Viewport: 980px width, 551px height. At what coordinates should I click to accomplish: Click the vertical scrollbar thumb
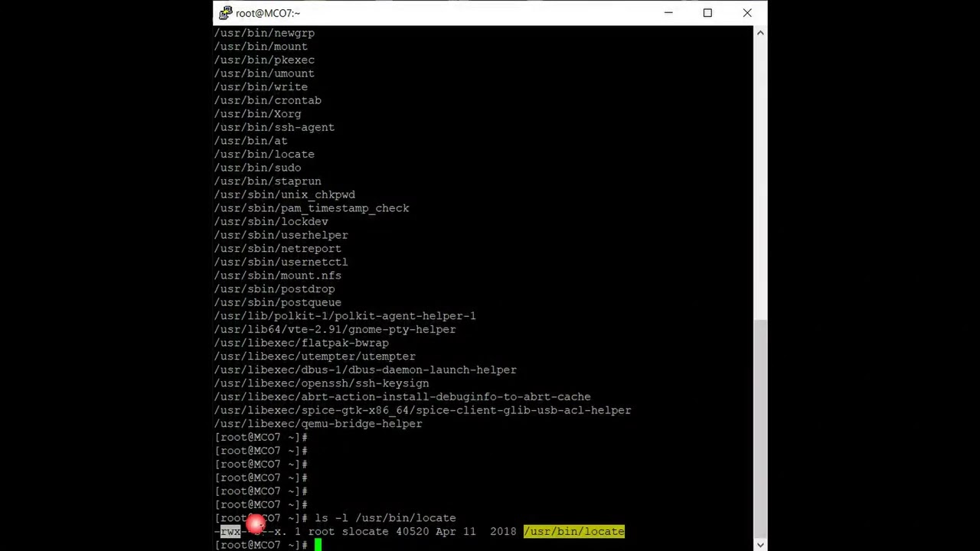point(759,429)
